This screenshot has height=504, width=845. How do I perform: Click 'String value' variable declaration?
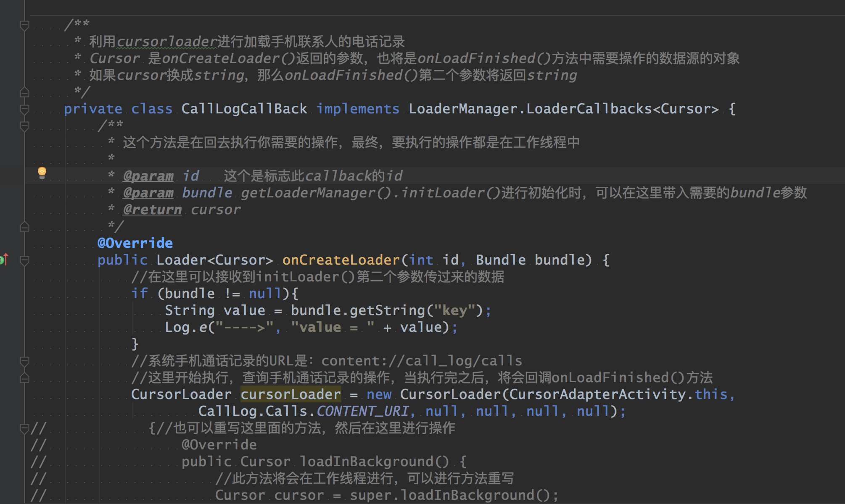click(x=215, y=311)
